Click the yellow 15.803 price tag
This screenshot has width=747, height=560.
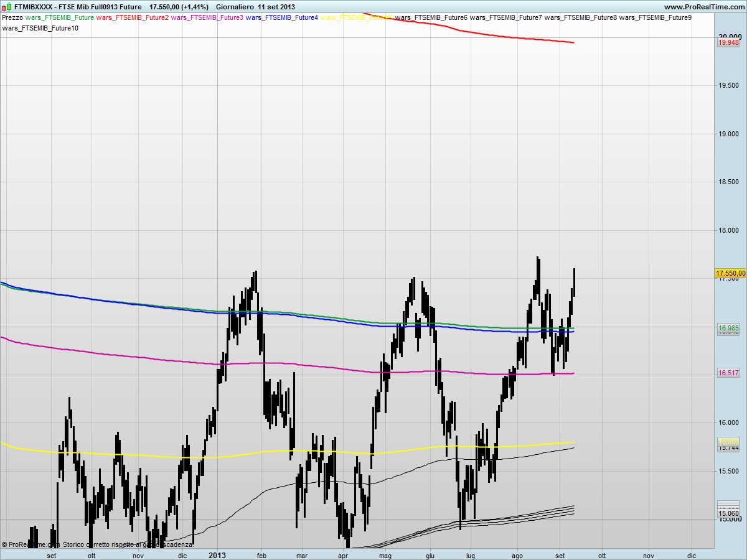(728, 442)
